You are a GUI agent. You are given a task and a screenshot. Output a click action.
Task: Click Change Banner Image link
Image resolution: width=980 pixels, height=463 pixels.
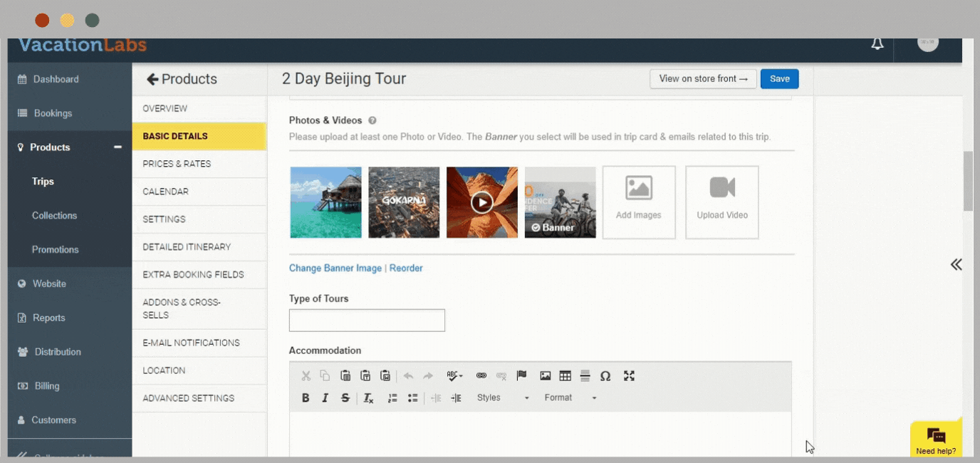(335, 269)
